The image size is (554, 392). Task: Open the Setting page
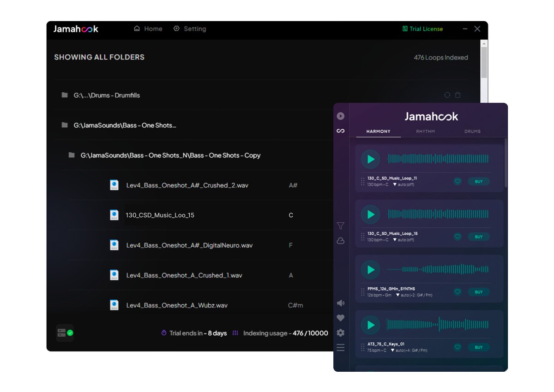189,29
